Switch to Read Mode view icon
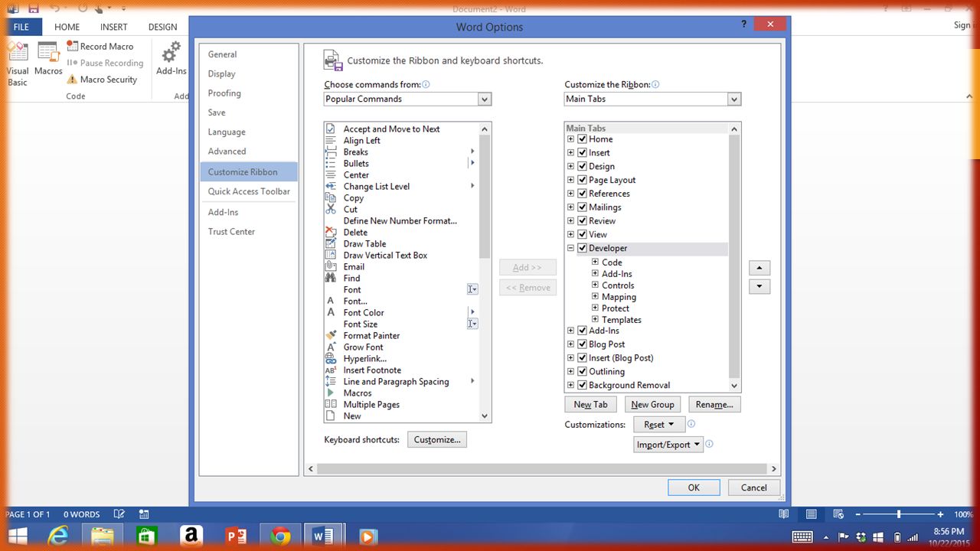 pyautogui.click(x=783, y=514)
